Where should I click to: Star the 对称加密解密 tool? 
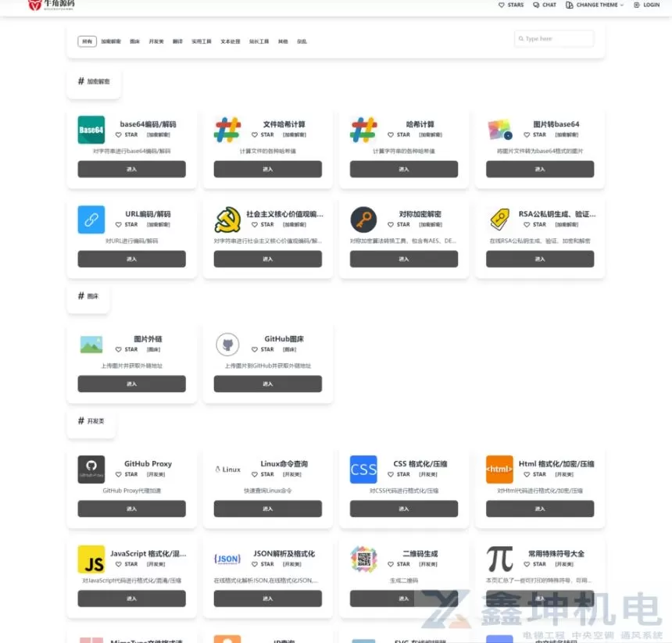coord(399,225)
